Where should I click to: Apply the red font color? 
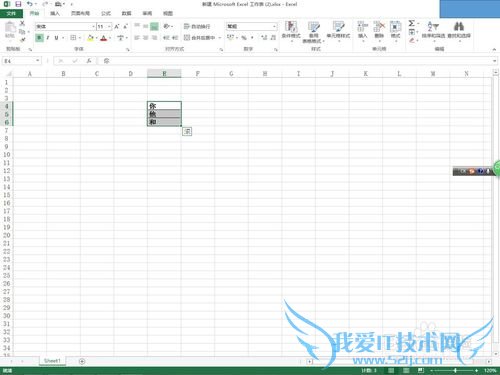pyautogui.click(x=104, y=38)
